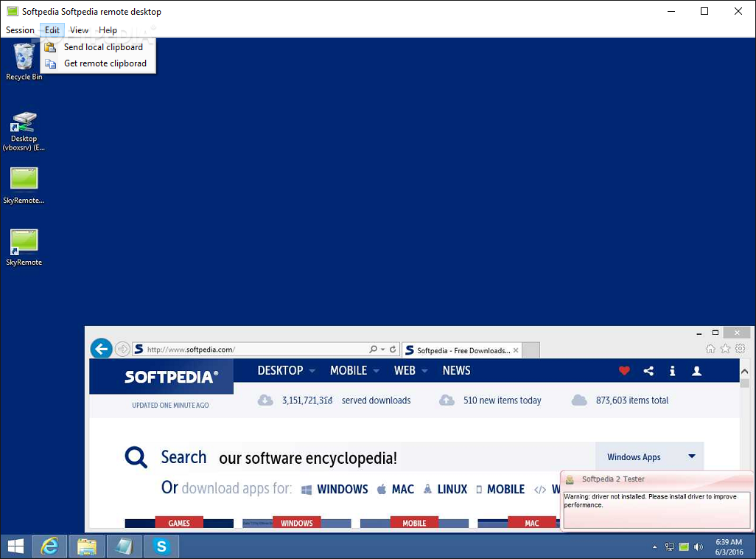Click the browser Back arrow button
This screenshot has height=559, width=756.
(x=101, y=348)
